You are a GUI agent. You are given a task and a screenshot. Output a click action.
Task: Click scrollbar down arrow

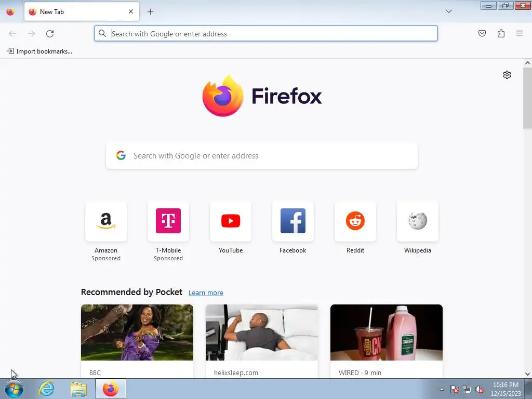pyautogui.click(x=527, y=374)
